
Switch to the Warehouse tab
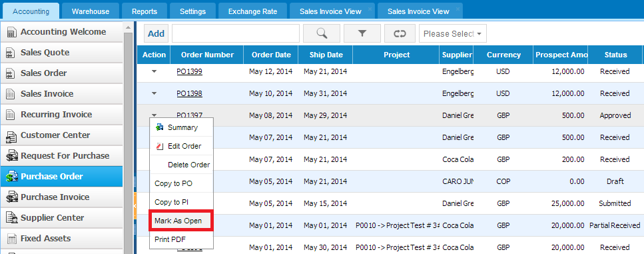(x=91, y=11)
